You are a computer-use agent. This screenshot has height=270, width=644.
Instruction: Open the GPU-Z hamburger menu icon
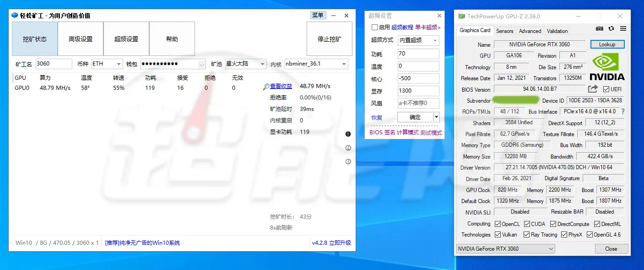click(623, 28)
